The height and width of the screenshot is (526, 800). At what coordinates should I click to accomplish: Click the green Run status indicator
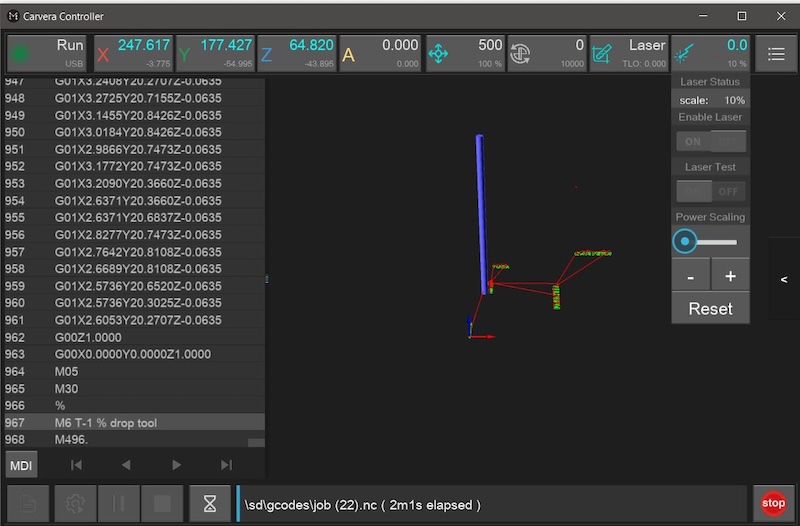[20, 54]
